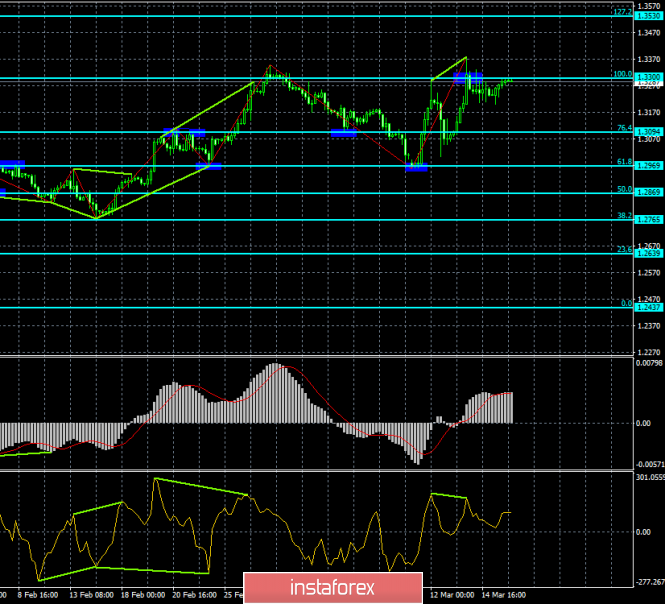
Task: Click the 76.4 Fibonacci level label
Action: click(x=624, y=128)
